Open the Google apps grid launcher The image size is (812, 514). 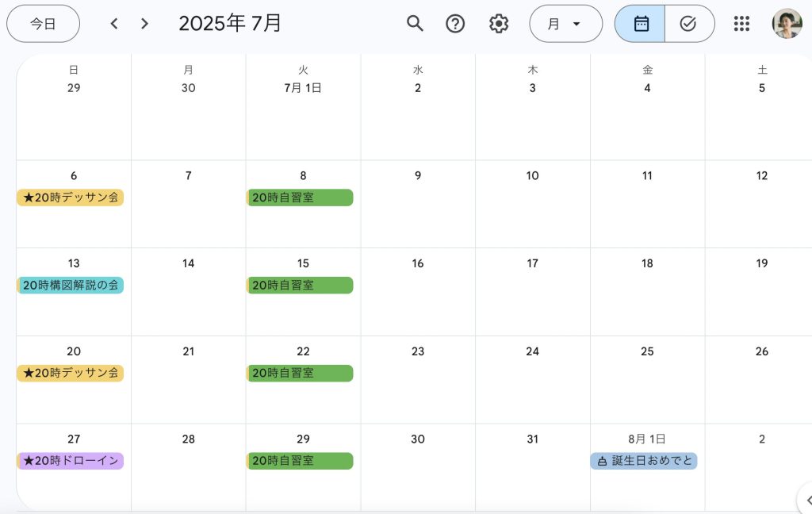741,23
